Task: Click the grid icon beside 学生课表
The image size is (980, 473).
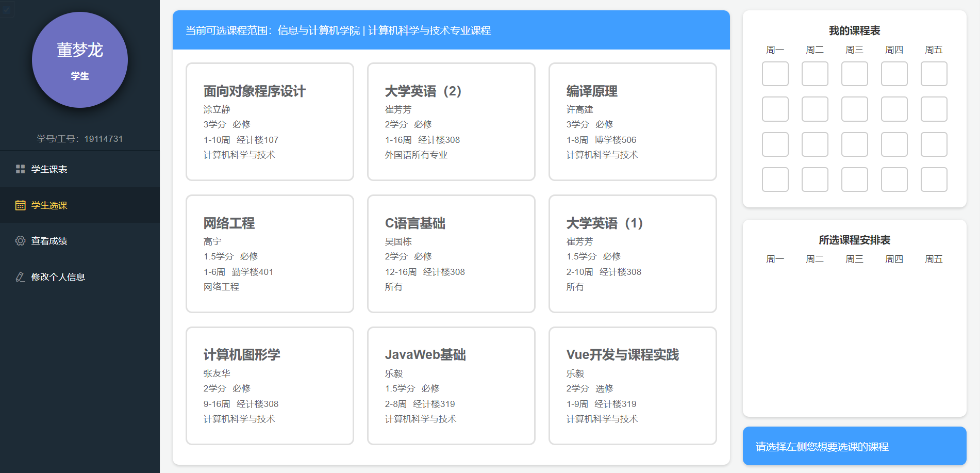Action: pos(20,169)
